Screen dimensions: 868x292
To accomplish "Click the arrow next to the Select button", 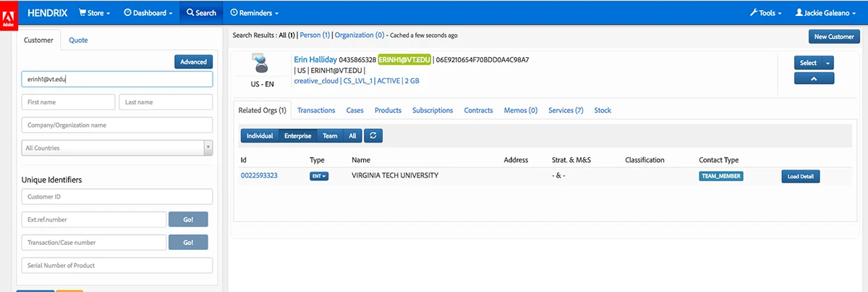I will (829, 63).
